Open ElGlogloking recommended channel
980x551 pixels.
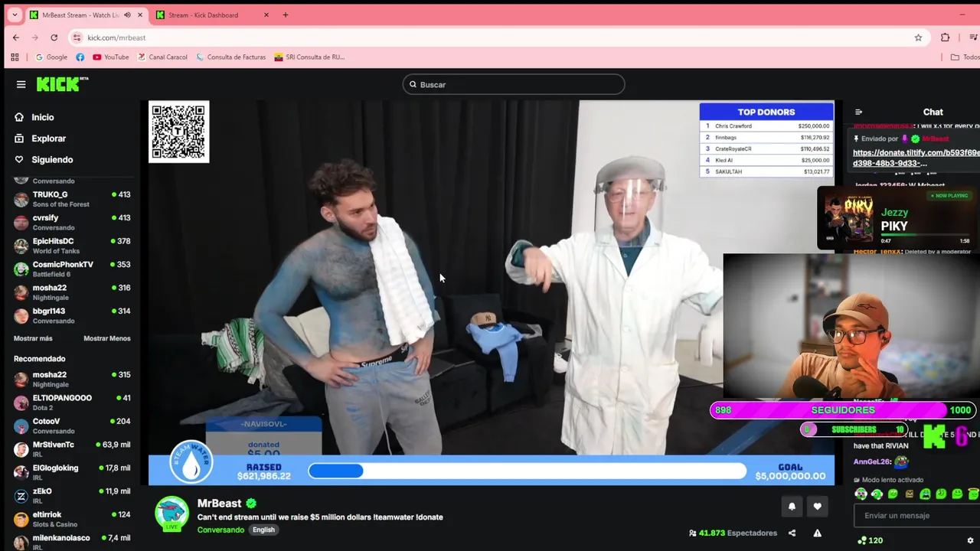(72, 472)
